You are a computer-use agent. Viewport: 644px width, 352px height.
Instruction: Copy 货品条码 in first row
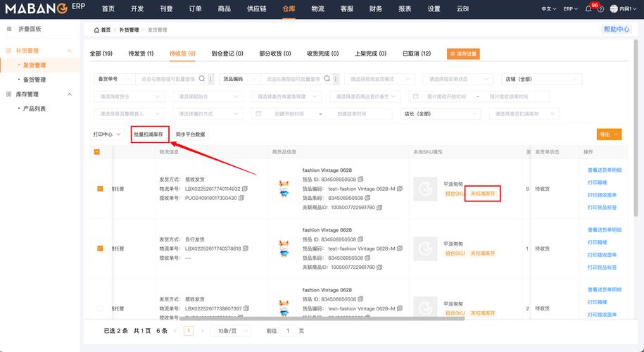tap(367, 198)
